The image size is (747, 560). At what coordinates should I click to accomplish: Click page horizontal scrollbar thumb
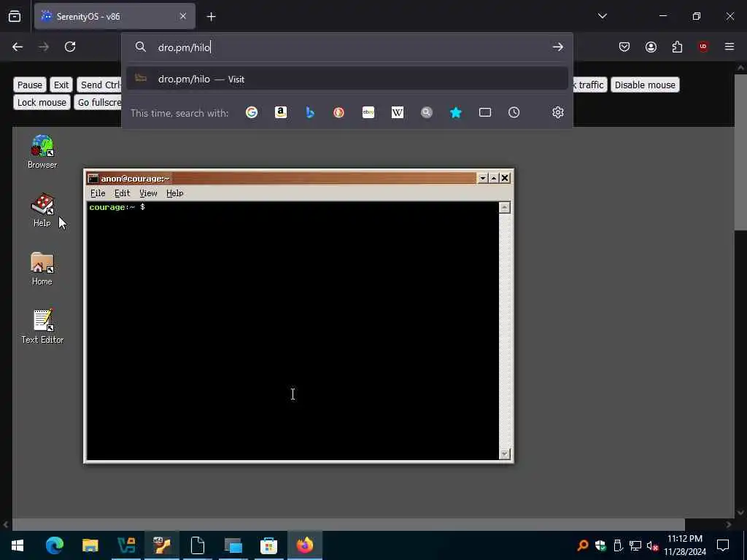348,524
